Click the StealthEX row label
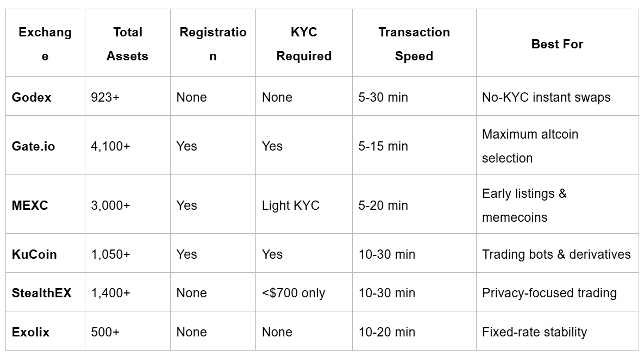Viewport: 644px width, 356px height. (41, 293)
